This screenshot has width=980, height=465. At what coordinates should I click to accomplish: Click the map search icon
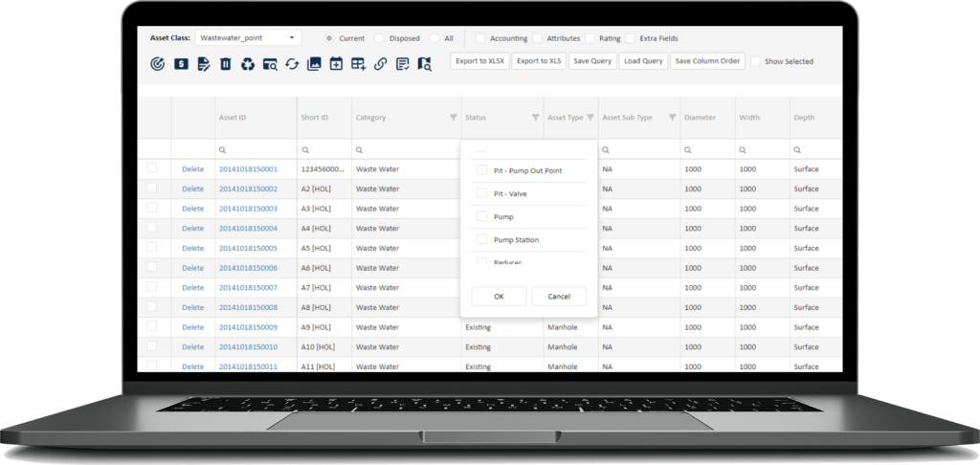[x=424, y=64]
